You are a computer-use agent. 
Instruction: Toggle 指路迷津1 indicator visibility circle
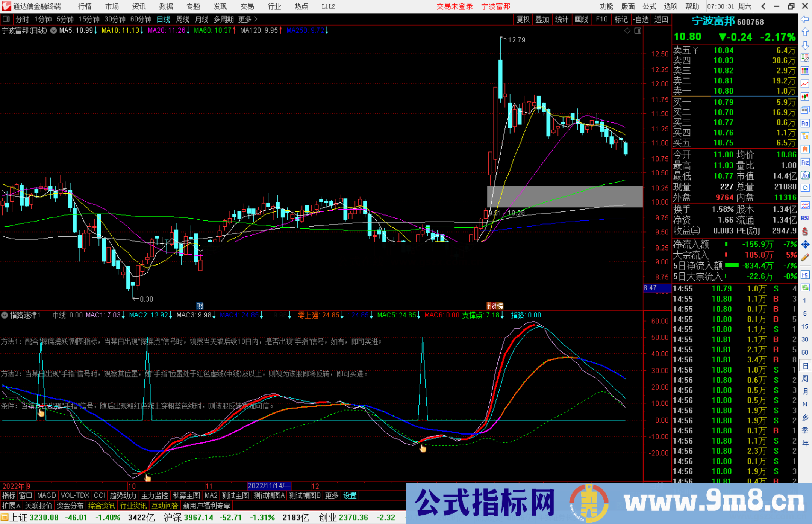click(5, 315)
